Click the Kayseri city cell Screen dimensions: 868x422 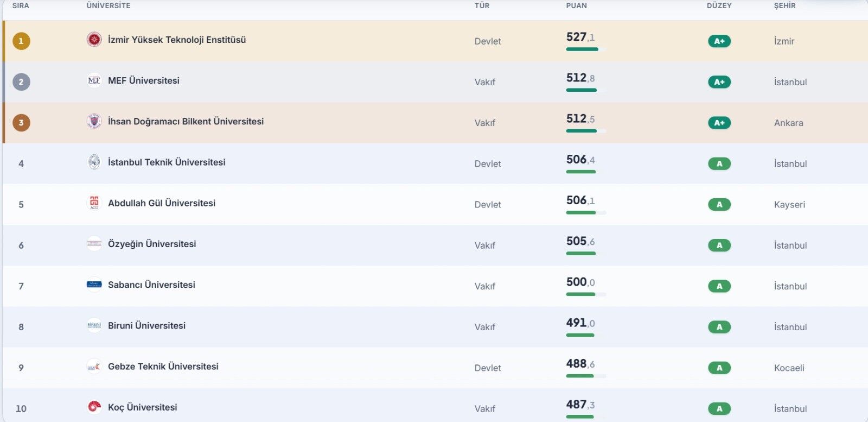click(789, 205)
